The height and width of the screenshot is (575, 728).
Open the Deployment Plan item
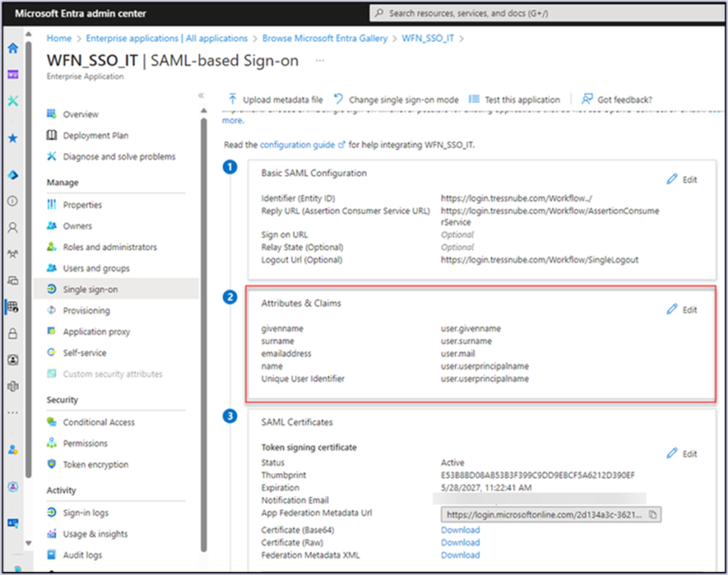click(x=96, y=135)
